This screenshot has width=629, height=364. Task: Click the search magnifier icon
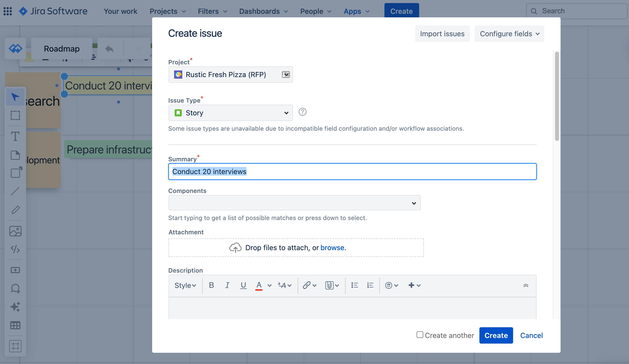click(x=534, y=11)
